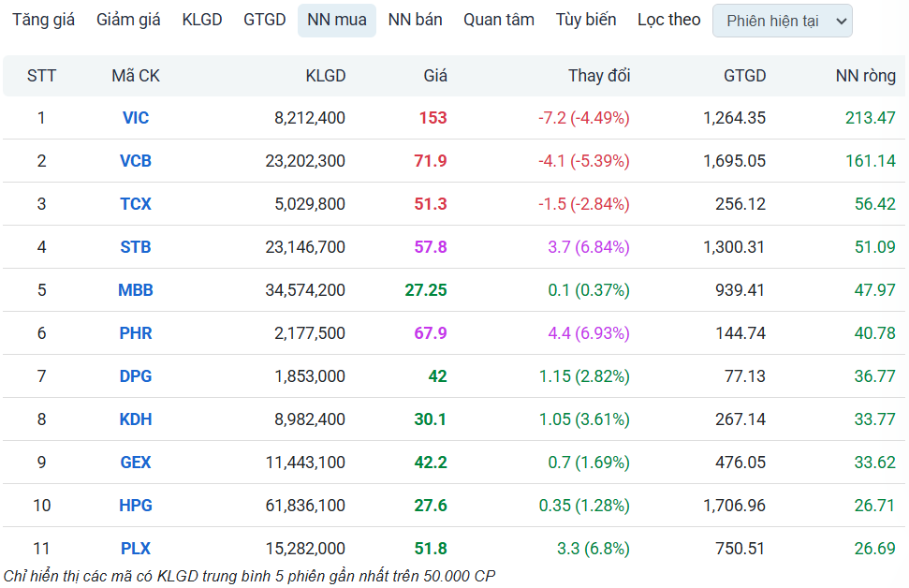
Task: Open the GTGD tab
Action: click(264, 20)
